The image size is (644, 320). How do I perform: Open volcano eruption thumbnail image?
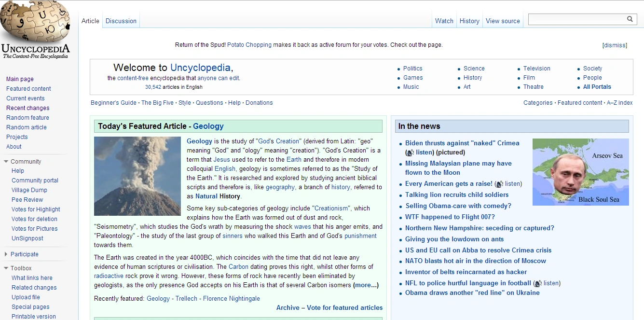click(x=137, y=176)
